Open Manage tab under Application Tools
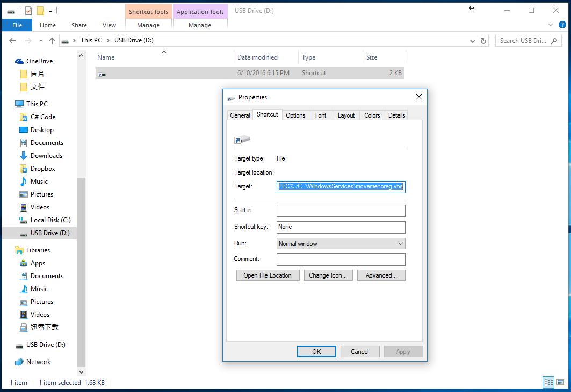Screen dimensions: 571x392 click(200, 25)
